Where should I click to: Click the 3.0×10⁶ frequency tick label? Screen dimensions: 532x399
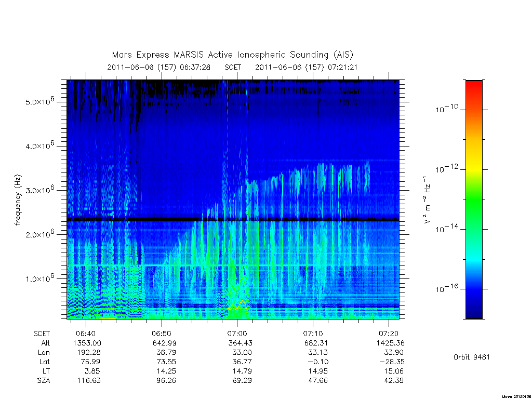point(39,190)
